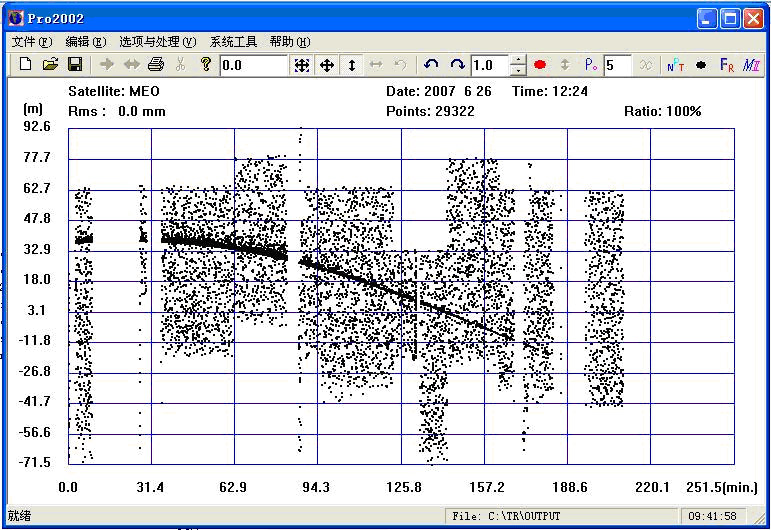
Task: Click the greyed vertical arrows icon after red dot
Action: (x=565, y=65)
